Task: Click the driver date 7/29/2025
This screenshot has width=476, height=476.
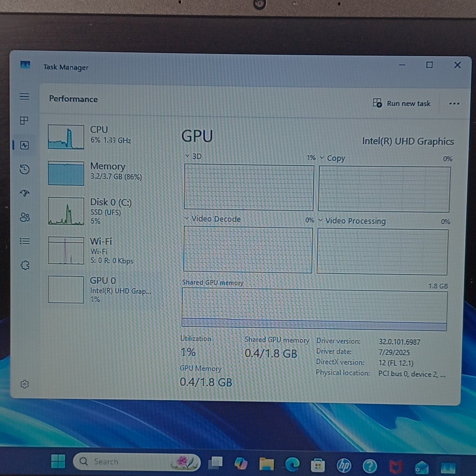Action: [394, 352]
